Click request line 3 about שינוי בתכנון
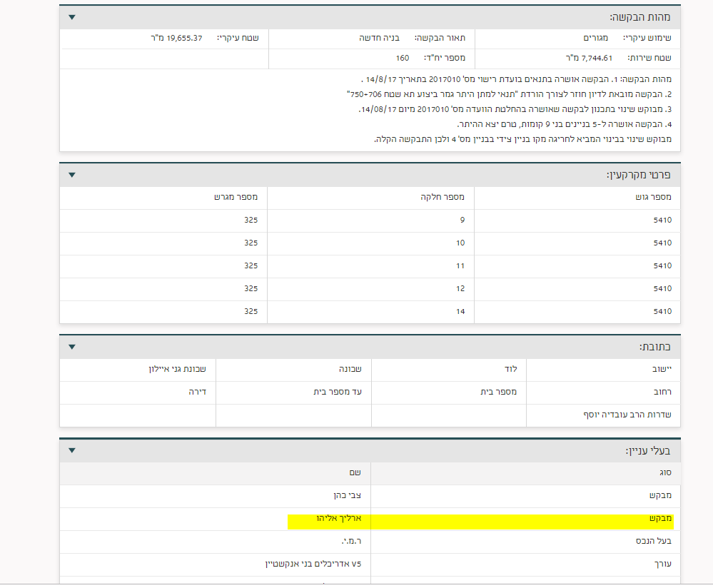713x588 pixels. (x=515, y=110)
